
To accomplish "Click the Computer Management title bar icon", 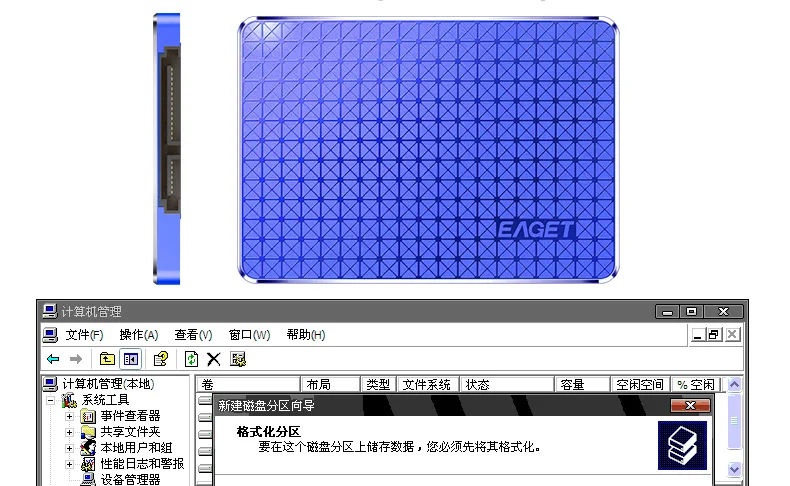I will [50, 311].
